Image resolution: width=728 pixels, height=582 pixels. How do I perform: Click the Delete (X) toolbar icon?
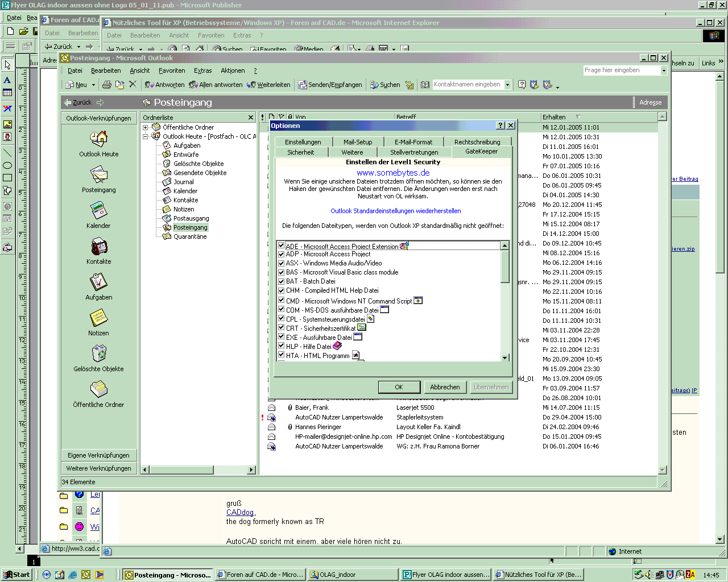(133, 85)
